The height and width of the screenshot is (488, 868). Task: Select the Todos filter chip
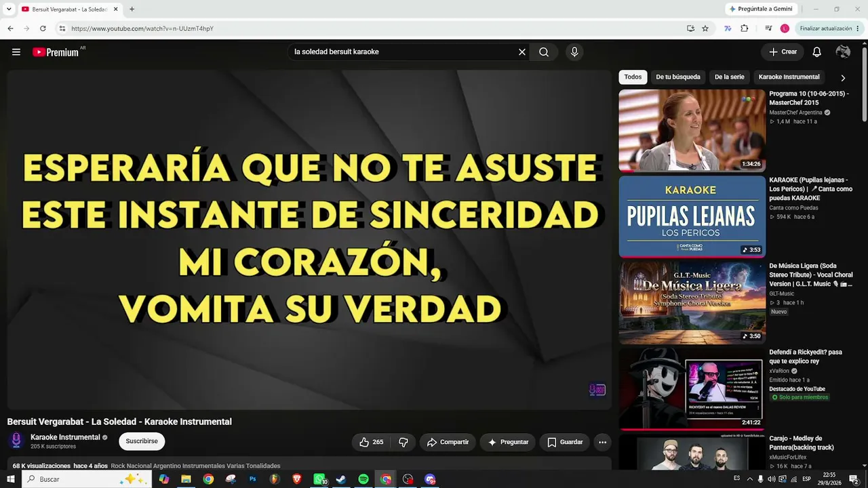point(633,77)
